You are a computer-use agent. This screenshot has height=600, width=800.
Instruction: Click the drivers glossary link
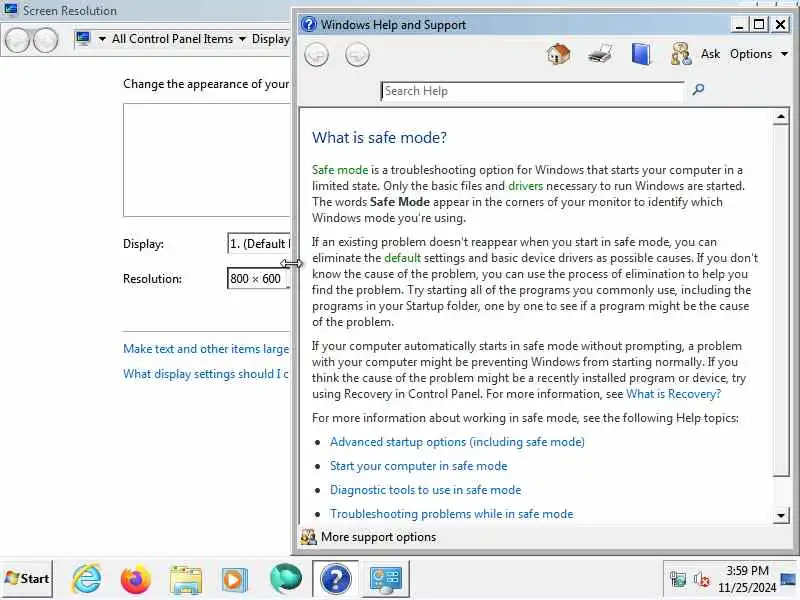click(526, 186)
